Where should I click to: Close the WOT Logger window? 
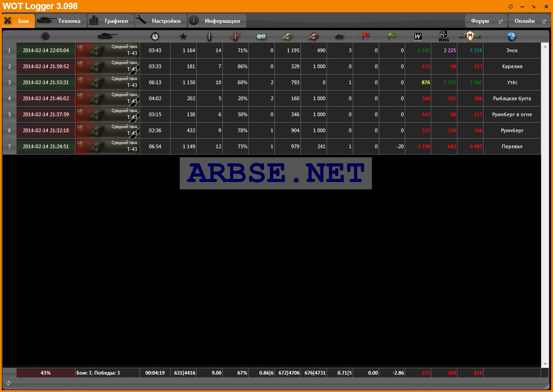pos(545,6)
